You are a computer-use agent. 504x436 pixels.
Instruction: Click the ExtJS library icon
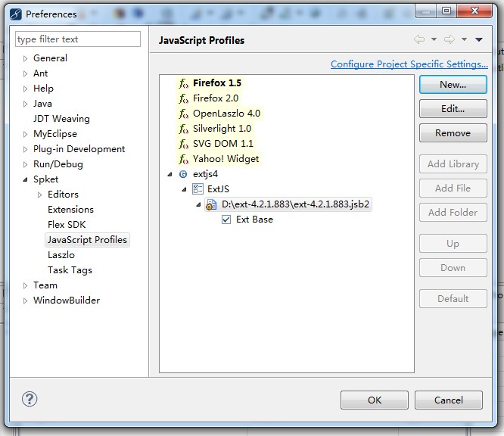tap(198, 189)
